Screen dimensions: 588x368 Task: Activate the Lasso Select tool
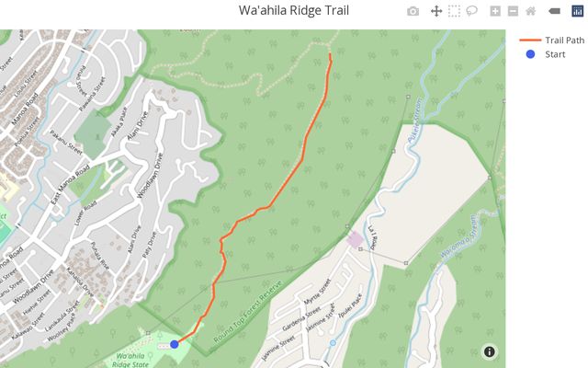tap(471, 11)
